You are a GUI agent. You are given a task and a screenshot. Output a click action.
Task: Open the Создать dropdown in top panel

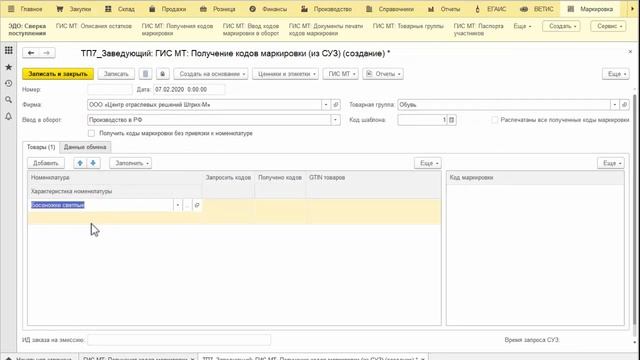tap(561, 26)
